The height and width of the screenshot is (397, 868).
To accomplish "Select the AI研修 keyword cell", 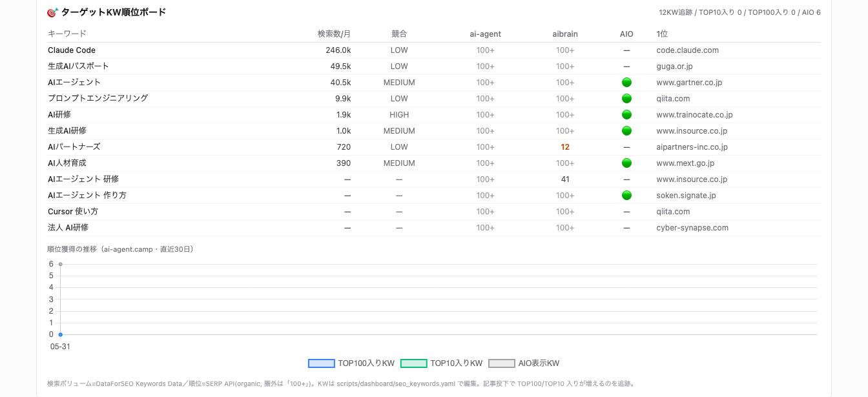I will point(59,115).
